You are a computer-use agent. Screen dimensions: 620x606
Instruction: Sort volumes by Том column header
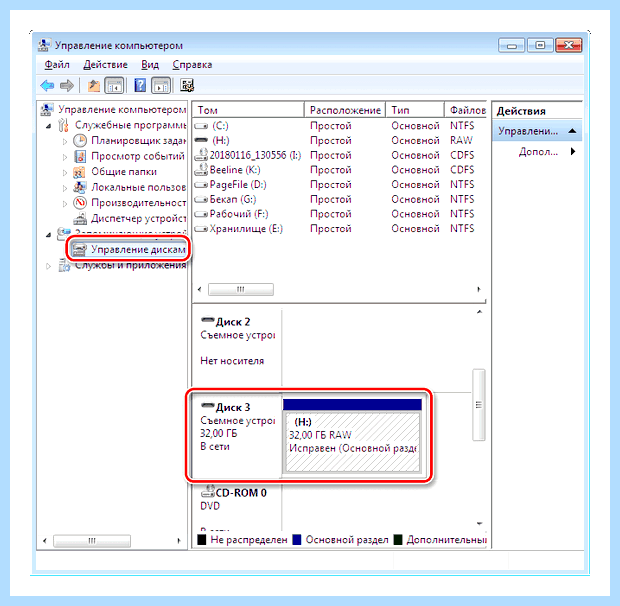pos(248,110)
